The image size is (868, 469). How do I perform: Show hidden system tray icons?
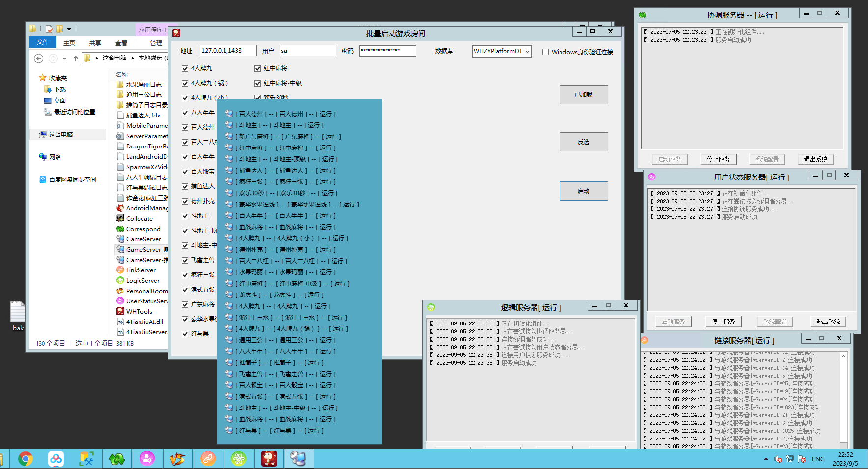(x=766, y=459)
